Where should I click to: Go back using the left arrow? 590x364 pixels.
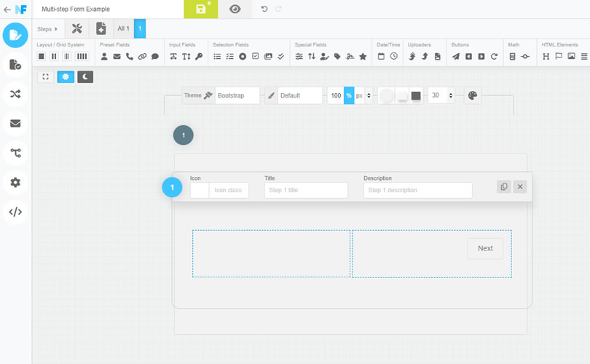click(7, 9)
